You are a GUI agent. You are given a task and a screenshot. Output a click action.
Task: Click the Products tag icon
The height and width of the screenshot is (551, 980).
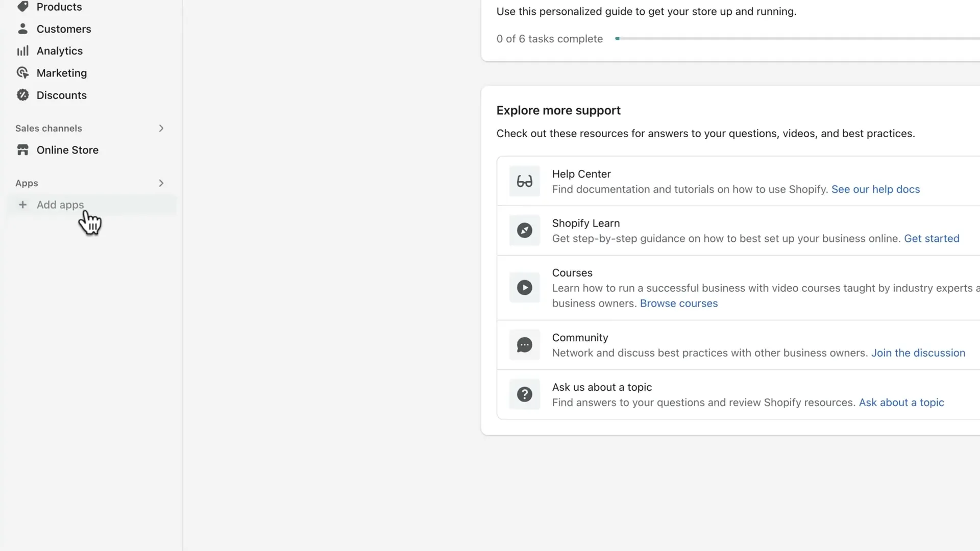point(22,6)
